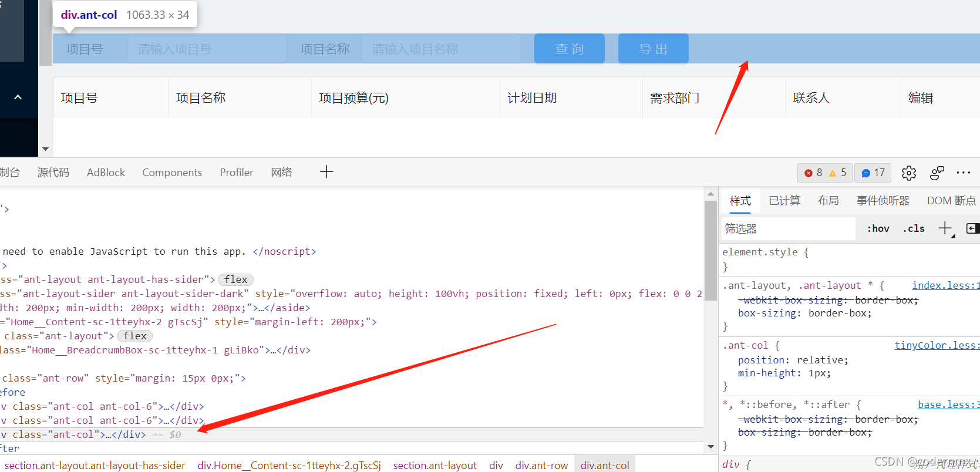Focus the 请输入项目号 input
The image size is (980, 472).
[207, 49]
